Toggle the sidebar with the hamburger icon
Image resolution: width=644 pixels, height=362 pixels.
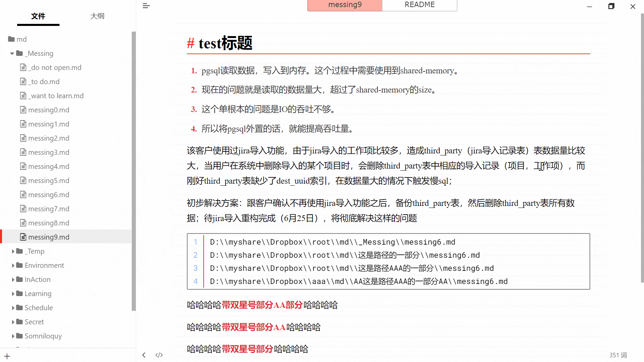[146, 6]
